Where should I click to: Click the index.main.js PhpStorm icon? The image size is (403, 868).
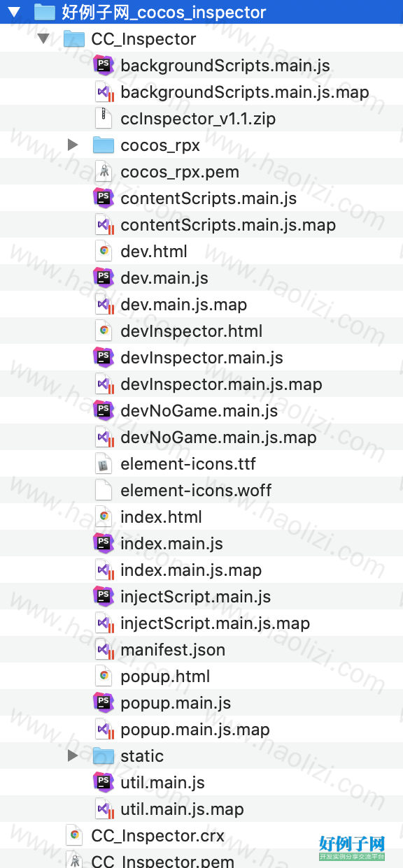tap(104, 543)
